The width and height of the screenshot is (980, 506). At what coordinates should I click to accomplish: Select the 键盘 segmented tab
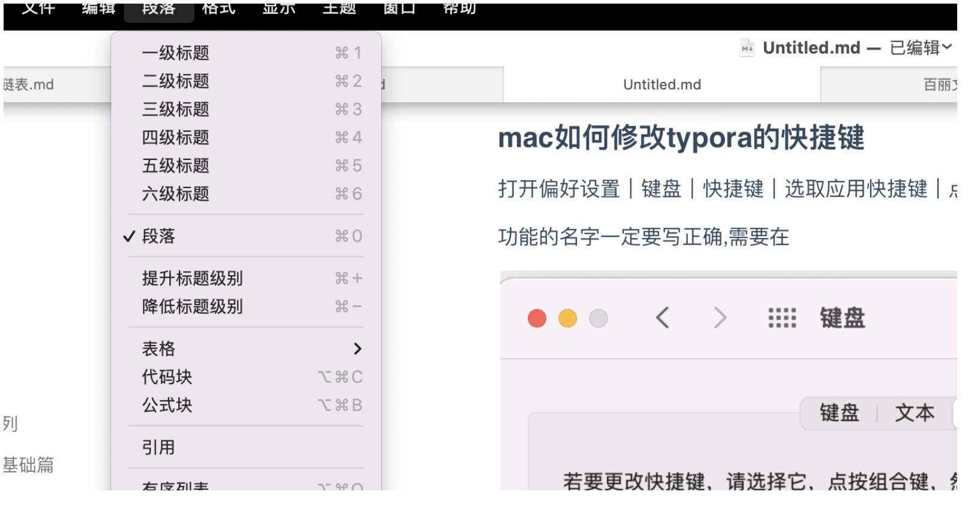pos(839,413)
